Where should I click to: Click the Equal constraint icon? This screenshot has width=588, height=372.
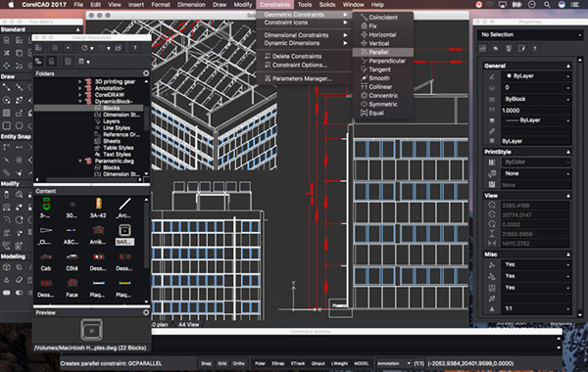pyautogui.click(x=364, y=113)
